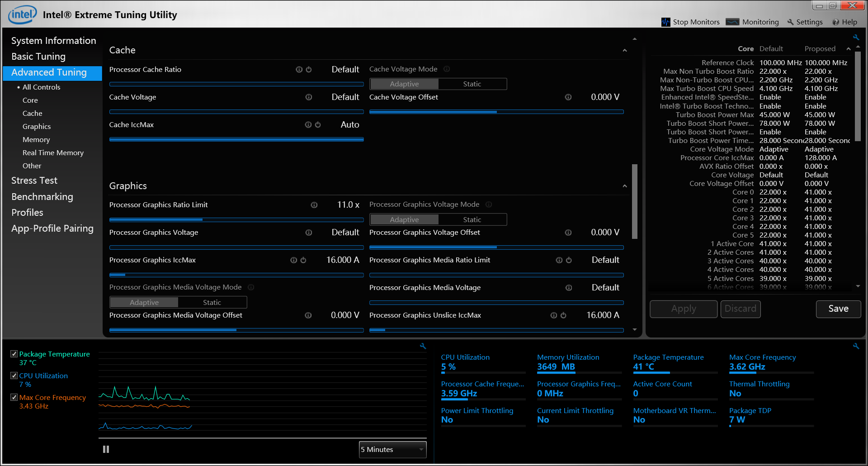868x466 pixels.
Task: Adjust the Processor Graphics IccMax slider
Action: [x=236, y=275]
